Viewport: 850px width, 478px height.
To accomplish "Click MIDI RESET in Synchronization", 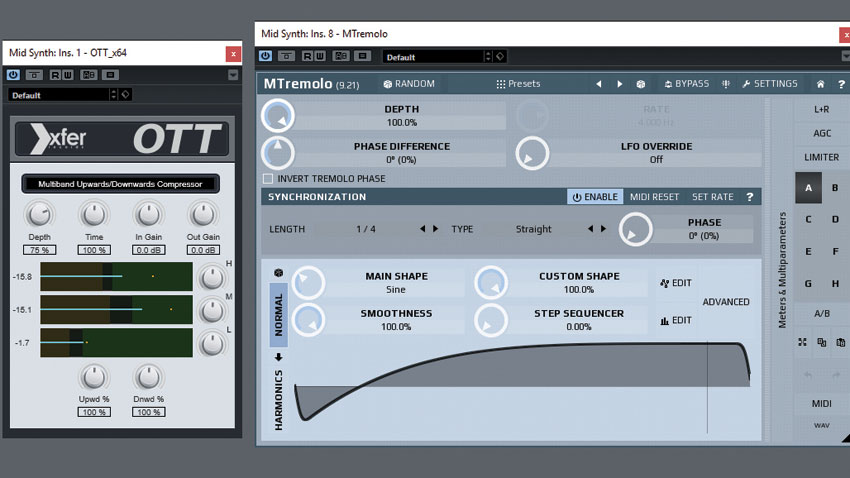I will pos(654,197).
